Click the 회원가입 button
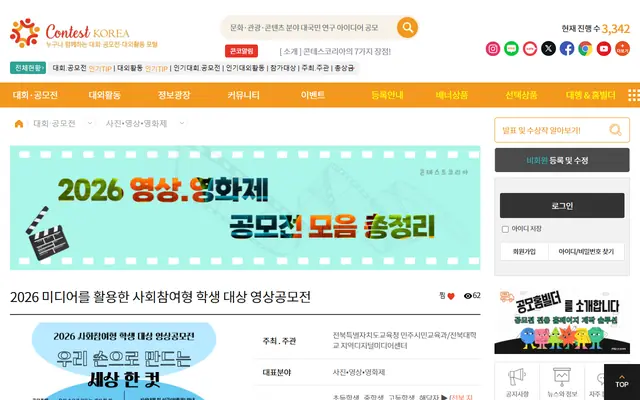 pos(524,252)
